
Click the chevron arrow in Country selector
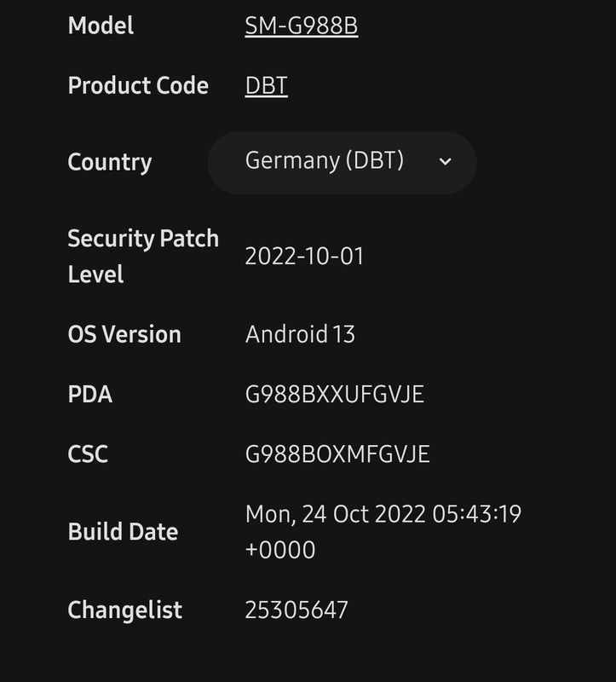(445, 162)
